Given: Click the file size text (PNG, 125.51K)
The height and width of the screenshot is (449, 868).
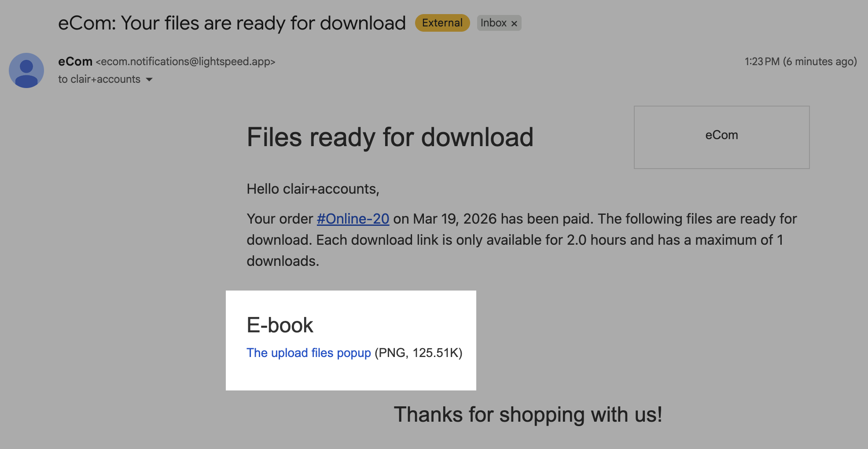Looking at the screenshot, I should [419, 353].
